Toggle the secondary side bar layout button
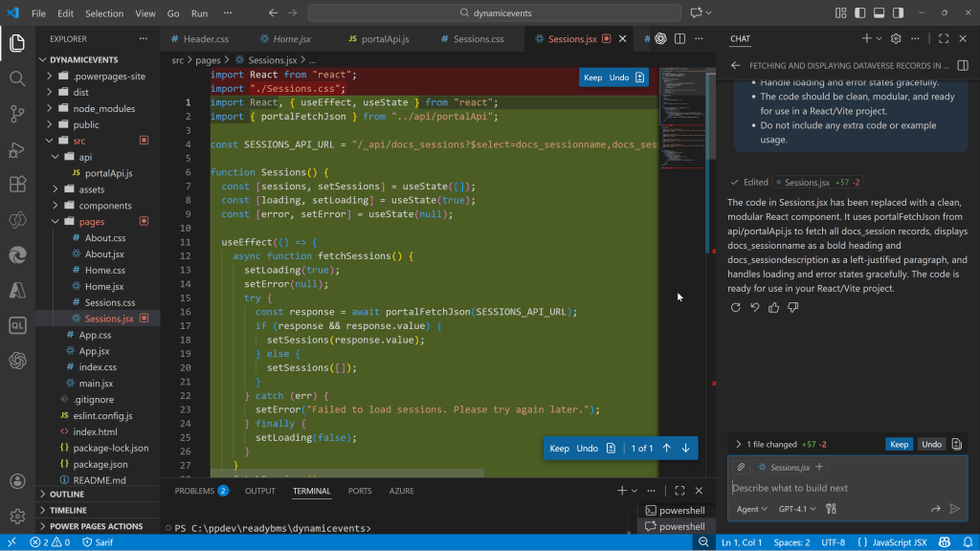This screenshot has height=551, width=980. pyautogui.click(x=896, y=13)
